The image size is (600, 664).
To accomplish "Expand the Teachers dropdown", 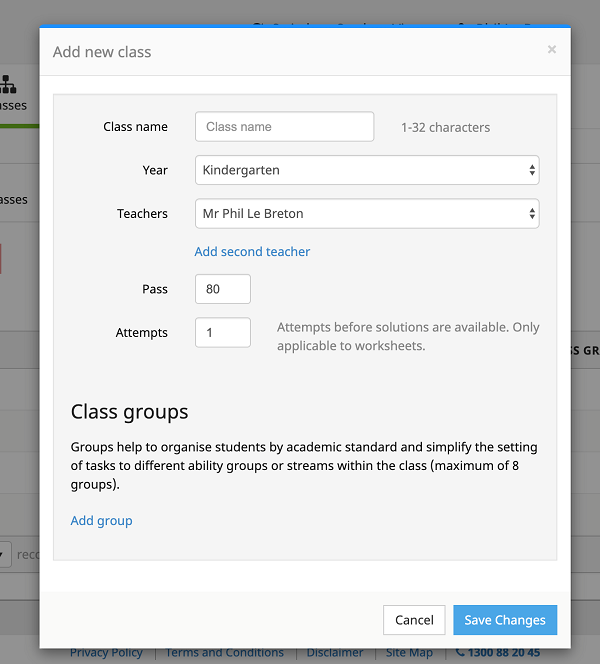I will 366,213.
